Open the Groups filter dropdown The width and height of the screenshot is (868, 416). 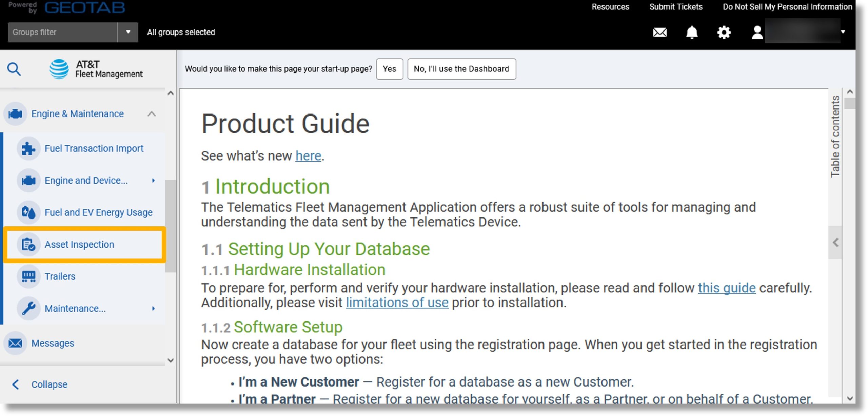coord(128,32)
